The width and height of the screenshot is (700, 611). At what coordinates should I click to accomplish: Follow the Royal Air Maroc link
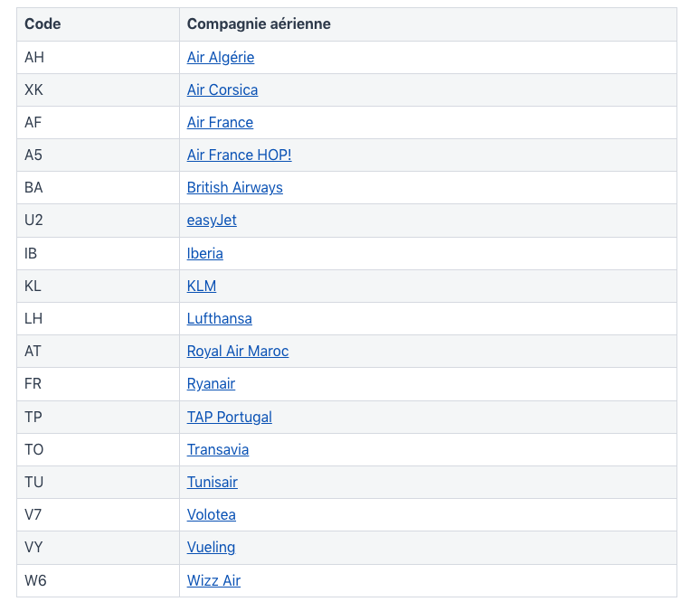click(x=237, y=351)
